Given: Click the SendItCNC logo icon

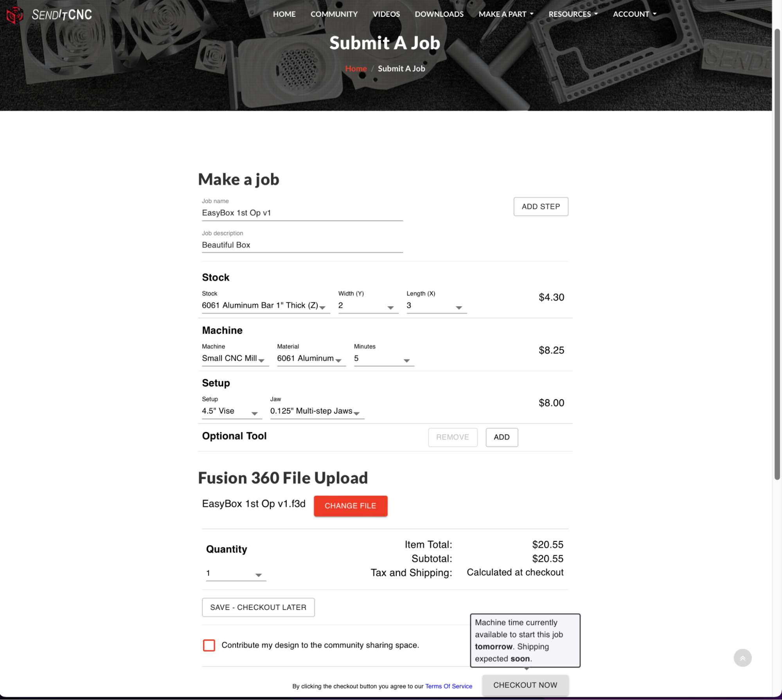Looking at the screenshot, I should pyautogui.click(x=14, y=15).
